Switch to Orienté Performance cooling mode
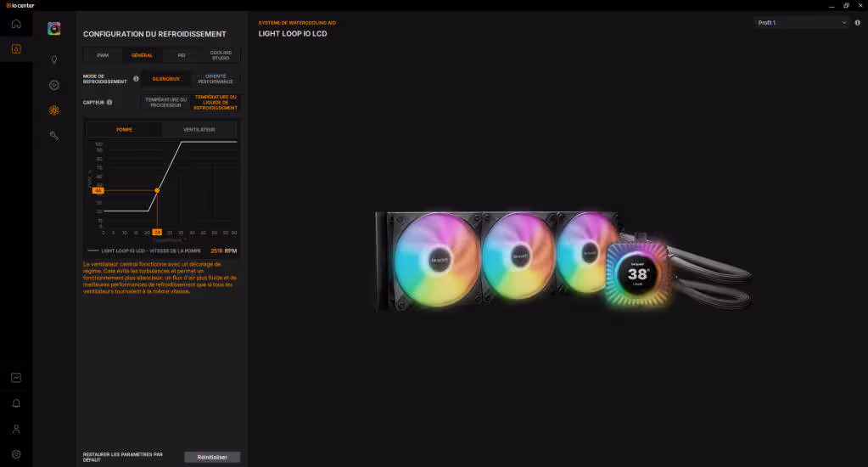The image size is (868, 467). click(x=216, y=79)
